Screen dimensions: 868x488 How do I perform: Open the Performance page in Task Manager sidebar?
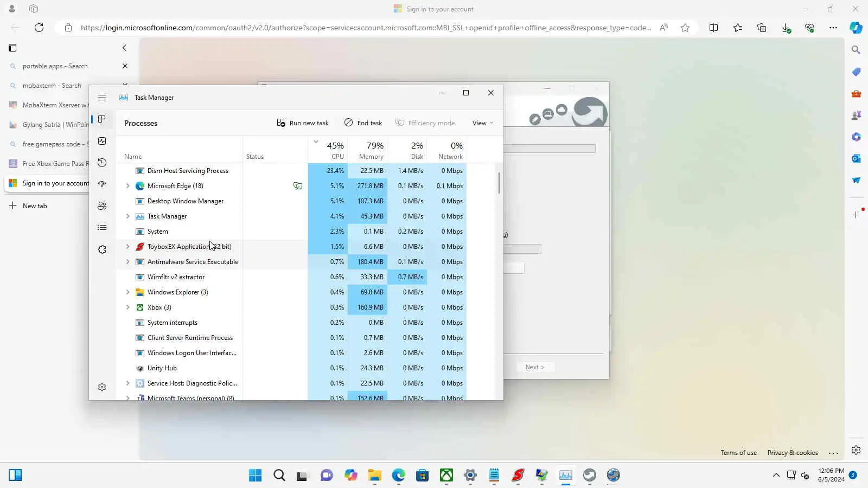(x=102, y=141)
